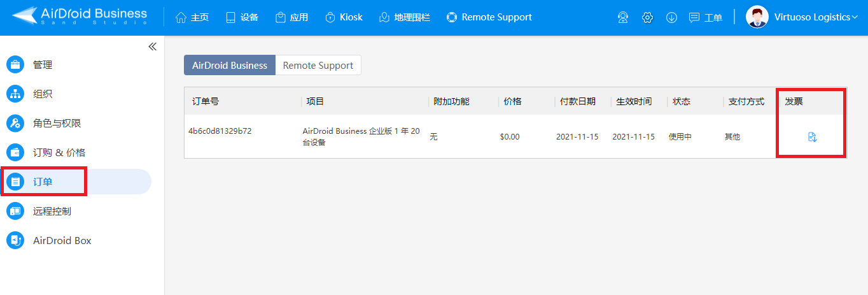The width and height of the screenshot is (868, 295).
Task: Click the 角色与权限 key icon
Action: point(15,123)
